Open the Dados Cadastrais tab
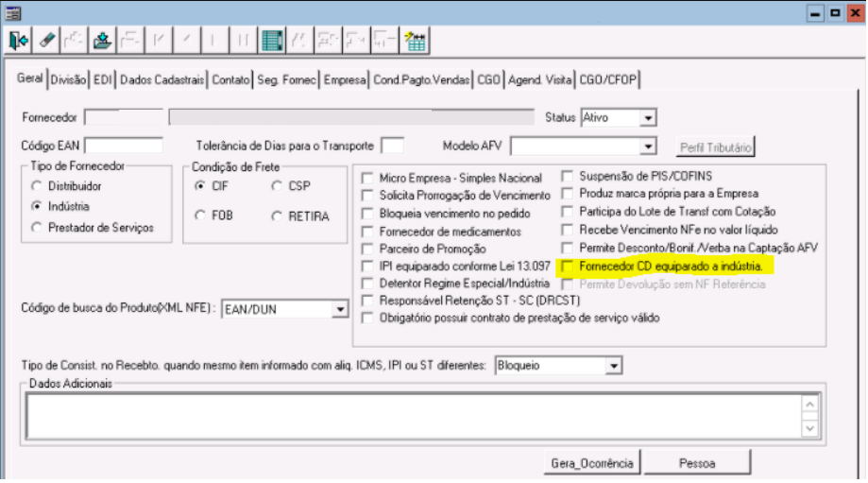This screenshot has width=868, height=483. pos(162,79)
